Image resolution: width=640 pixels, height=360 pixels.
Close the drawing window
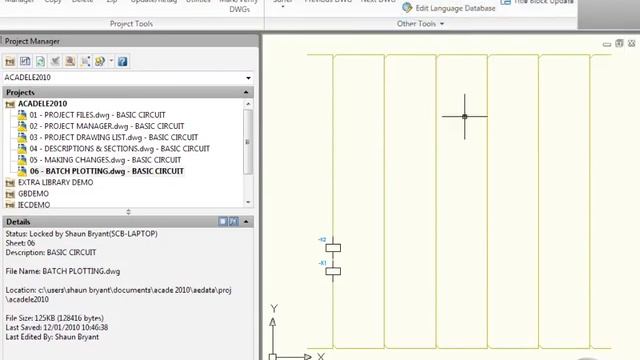(631, 43)
